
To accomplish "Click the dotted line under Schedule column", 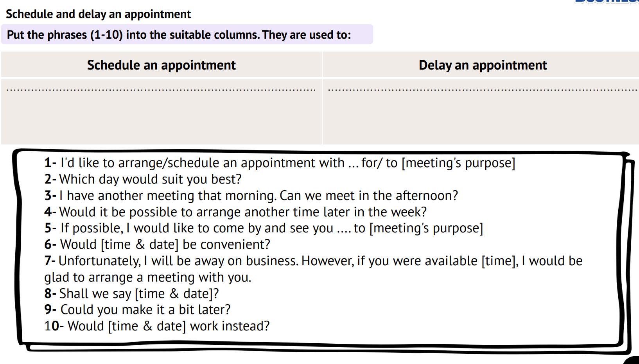I will click(x=161, y=90).
